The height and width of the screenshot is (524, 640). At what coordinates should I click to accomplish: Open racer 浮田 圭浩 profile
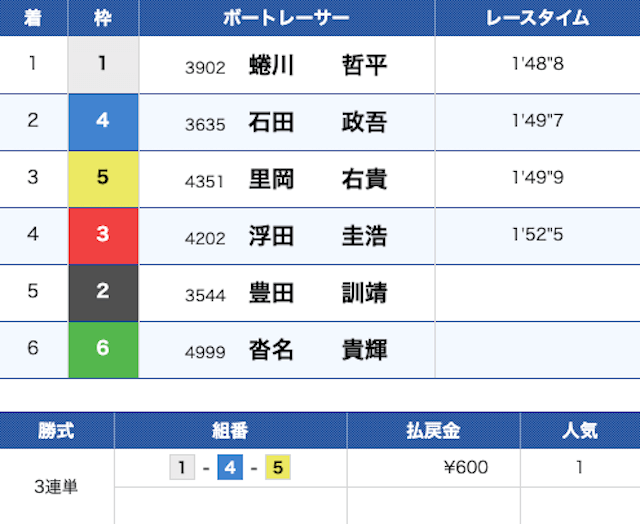[318, 236]
